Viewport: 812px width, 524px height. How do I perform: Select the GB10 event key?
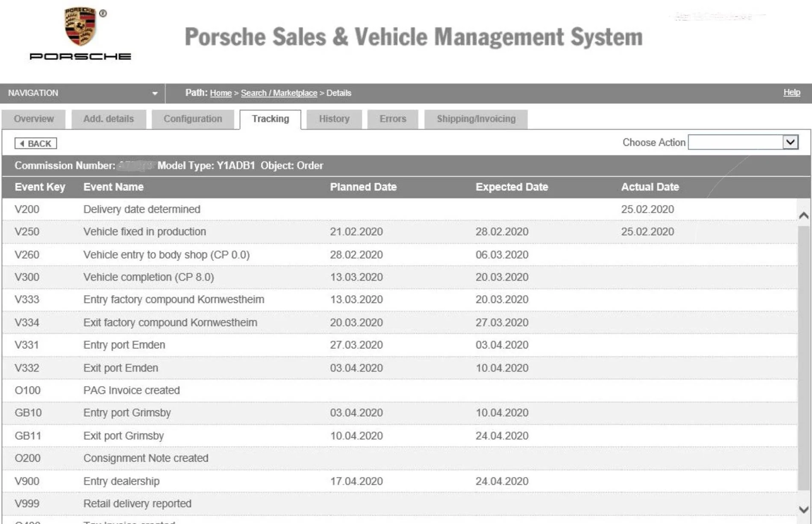point(28,413)
